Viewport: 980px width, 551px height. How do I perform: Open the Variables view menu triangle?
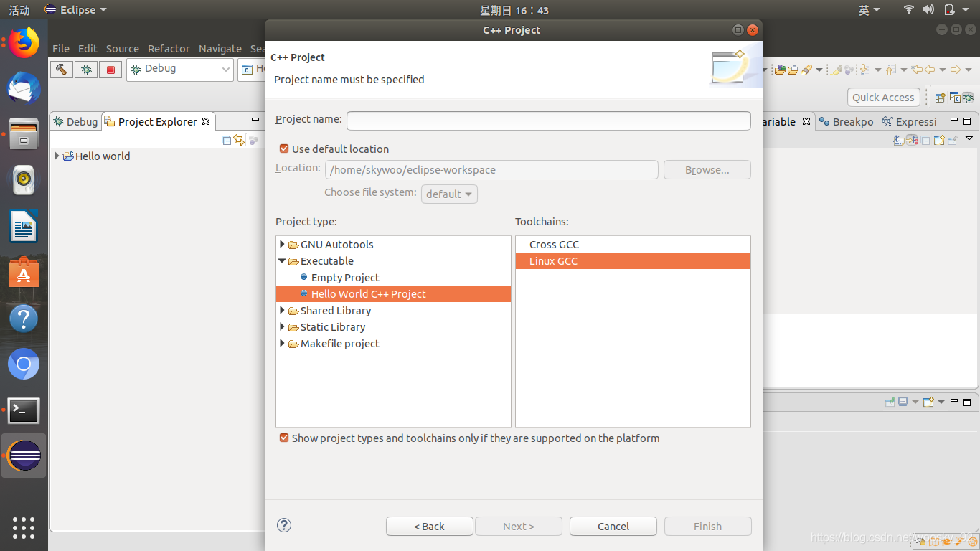(x=969, y=138)
